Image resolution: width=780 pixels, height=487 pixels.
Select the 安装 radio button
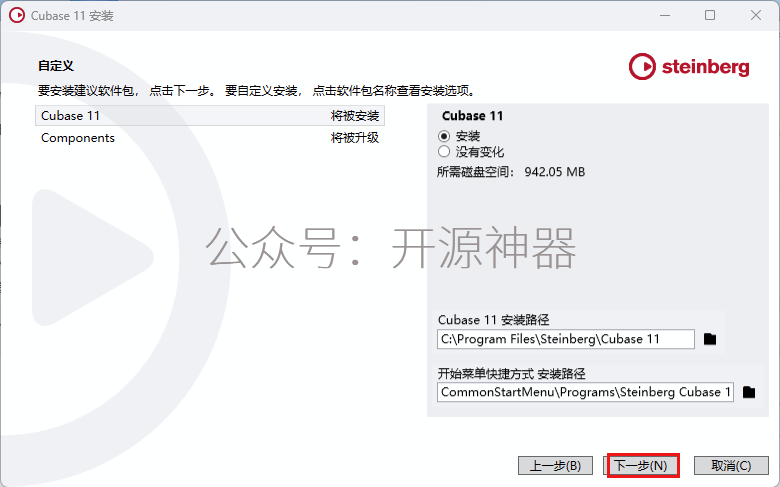[x=444, y=136]
